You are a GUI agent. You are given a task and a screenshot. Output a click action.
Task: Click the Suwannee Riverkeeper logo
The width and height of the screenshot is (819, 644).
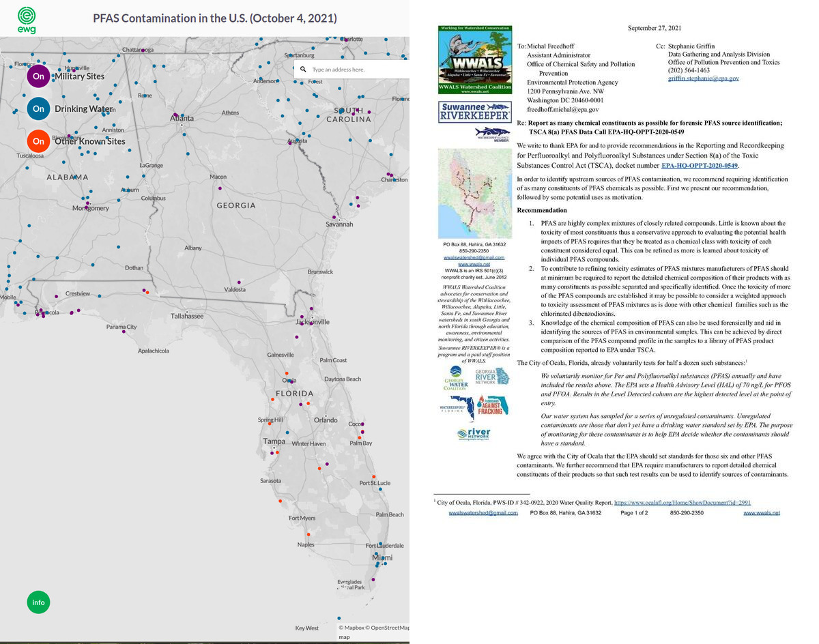click(x=474, y=113)
